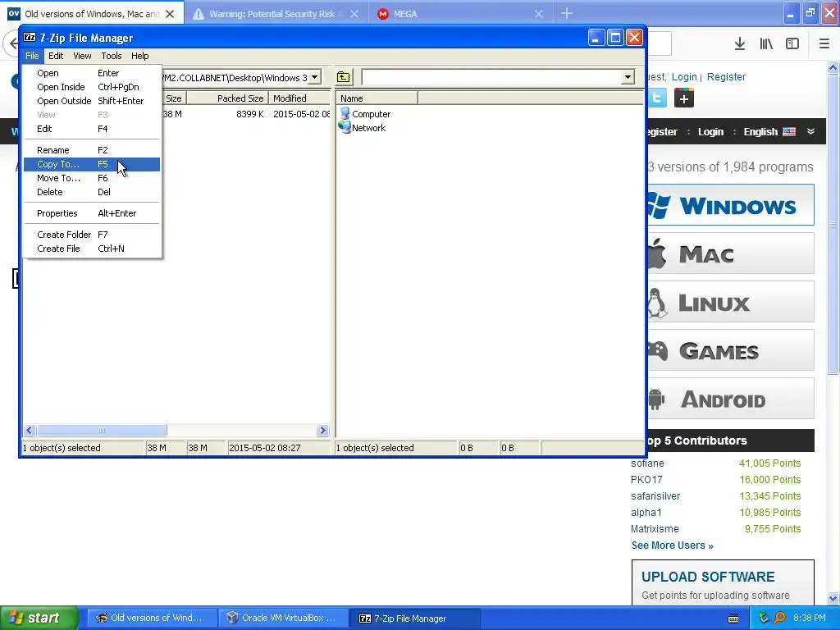Toggle the Firefox sidebar icon
Image resolution: width=840 pixels, height=630 pixels.
pyautogui.click(x=792, y=43)
